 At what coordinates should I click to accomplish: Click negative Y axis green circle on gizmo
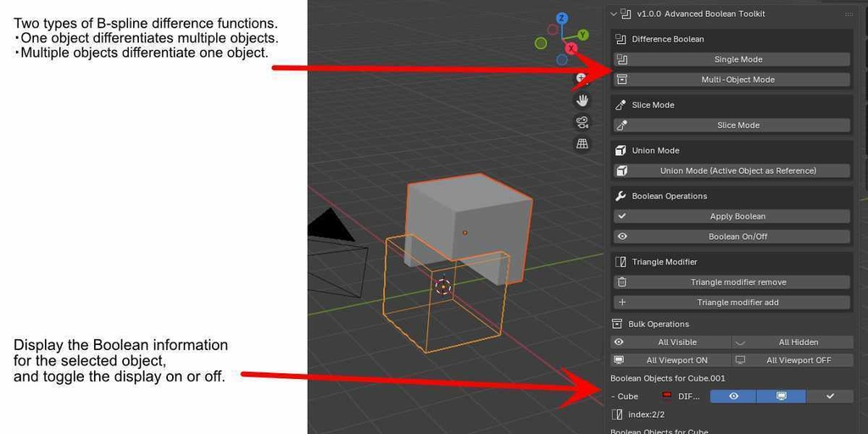542,43
